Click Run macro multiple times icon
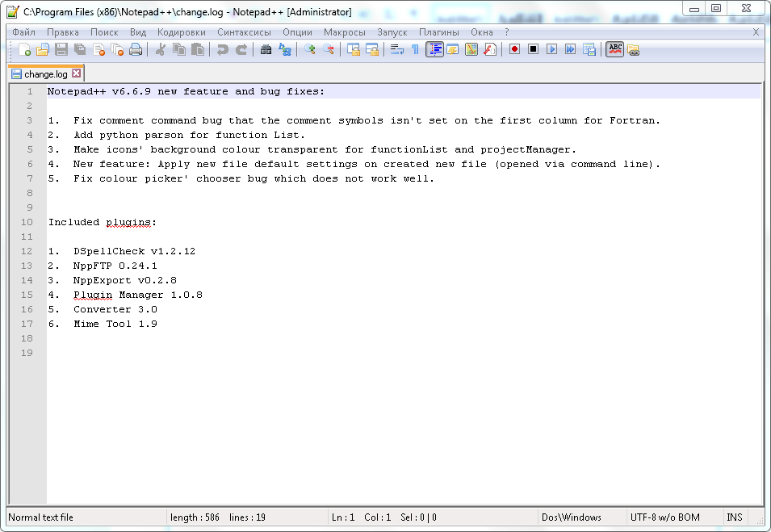Viewport: 771px width, 532px height. click(x=571, y=50)
